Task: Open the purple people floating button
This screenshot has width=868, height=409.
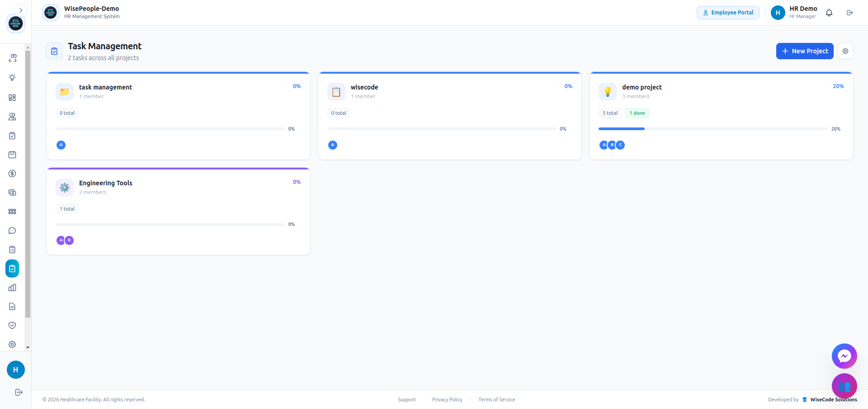Action: [x=844, y=386]
